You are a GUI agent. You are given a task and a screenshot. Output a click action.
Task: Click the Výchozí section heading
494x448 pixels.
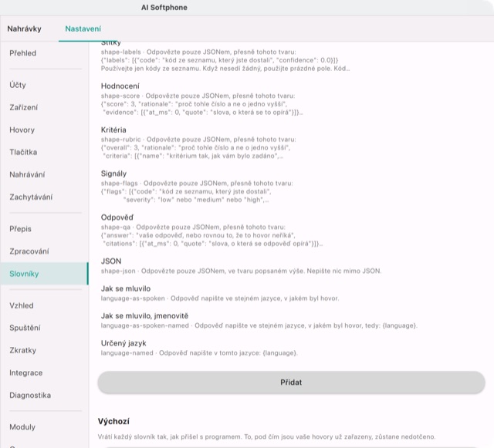tap(113, 421)
